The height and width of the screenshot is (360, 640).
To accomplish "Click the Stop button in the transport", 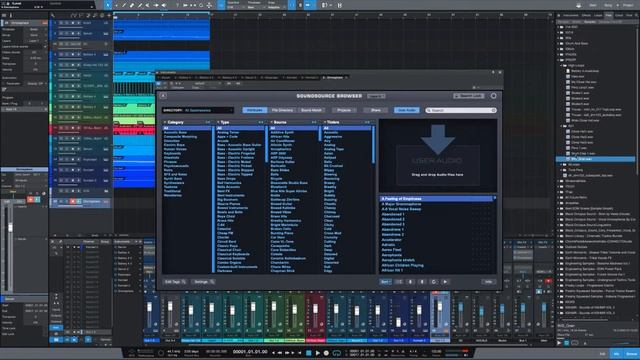I will point(309,353).
